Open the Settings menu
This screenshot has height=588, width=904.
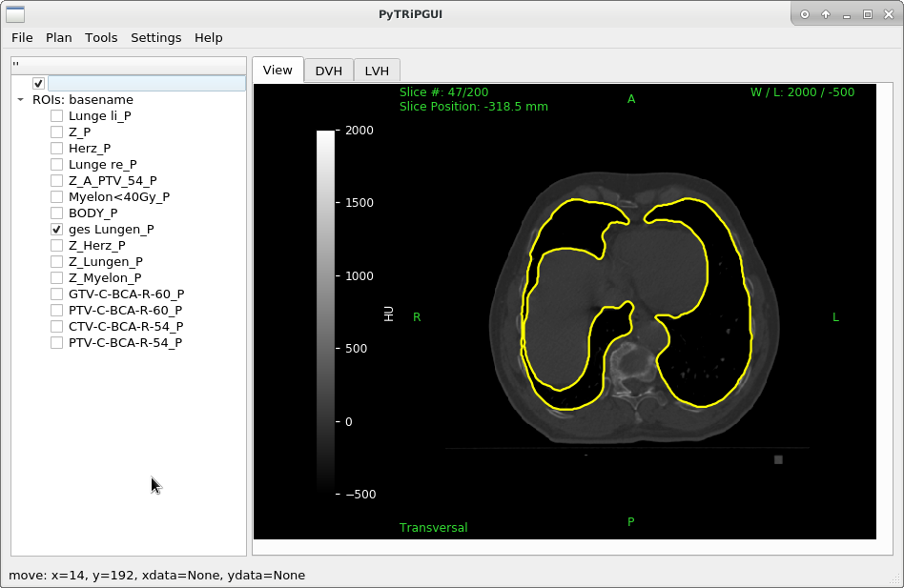tap(155, 37)
